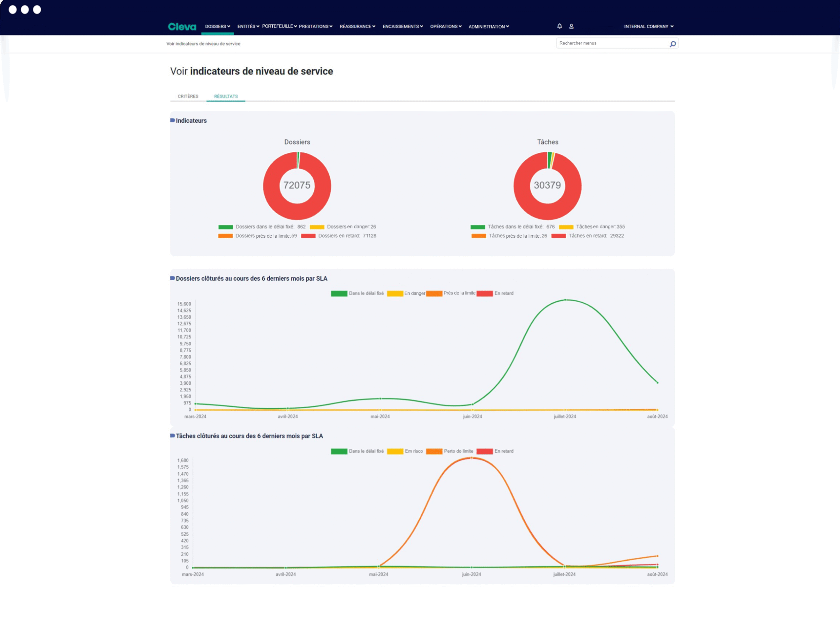The height and width of the screenshot is (625, 840).
Task: Expand the ADMINISTRATION menu
Action: tap(489, 27)
